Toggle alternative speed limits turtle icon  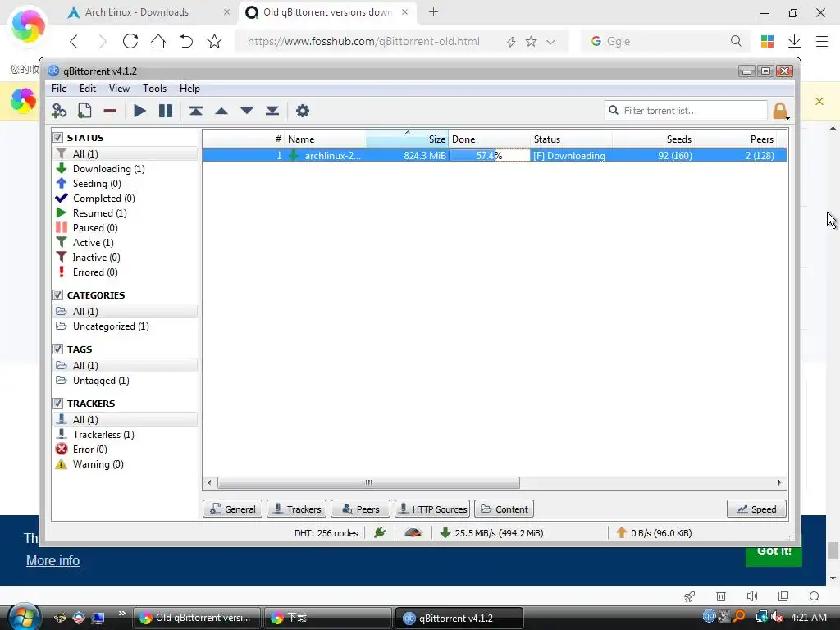click(x=413, y=532)
